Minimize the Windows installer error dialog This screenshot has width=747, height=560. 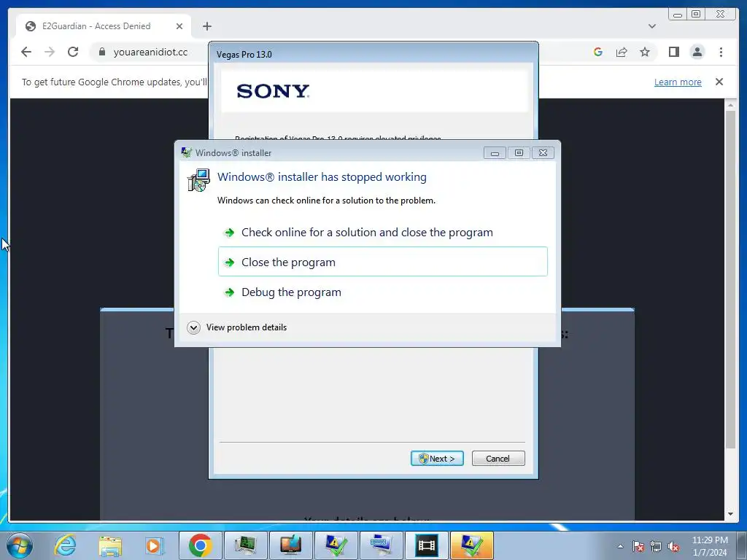point(495,153)
